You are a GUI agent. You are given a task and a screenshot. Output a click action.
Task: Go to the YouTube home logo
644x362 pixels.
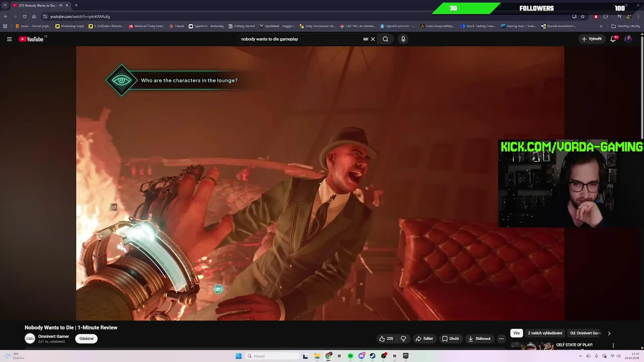[x=31, y=39]
